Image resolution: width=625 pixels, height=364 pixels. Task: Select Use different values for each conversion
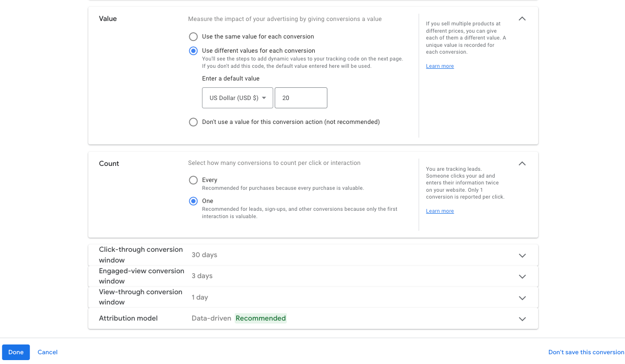193,51
